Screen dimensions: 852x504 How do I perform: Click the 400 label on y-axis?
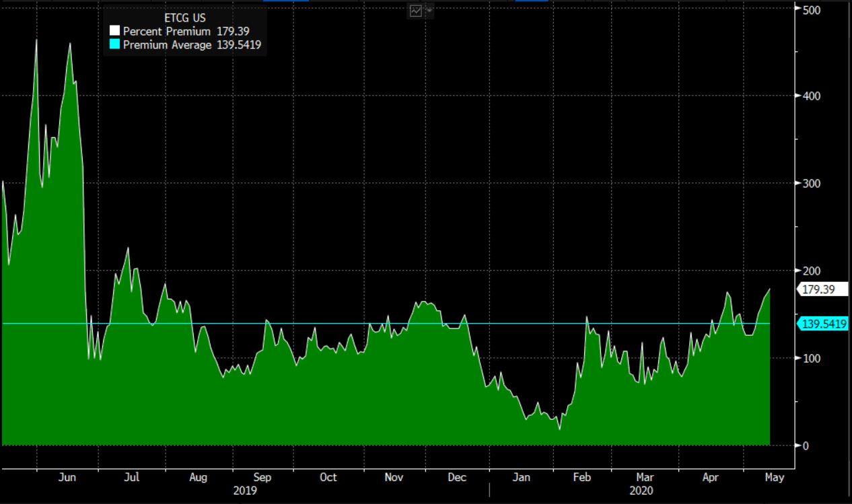[810, 96]
